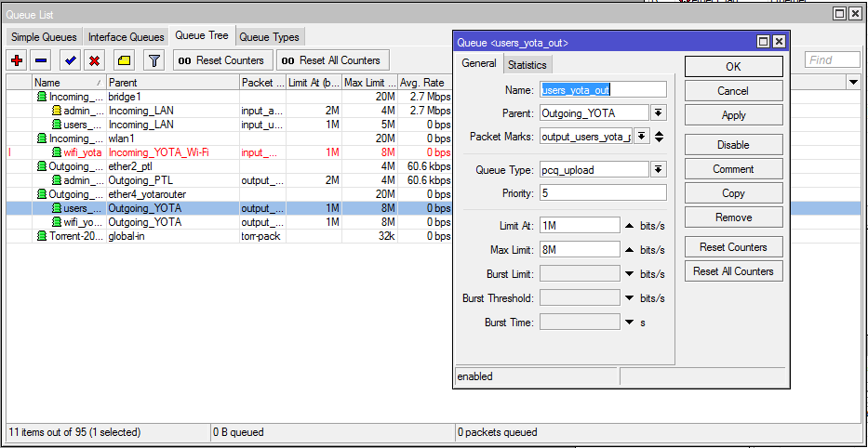
Task: Select the red wifi_yota queue icon
Action: pos(57,152)
